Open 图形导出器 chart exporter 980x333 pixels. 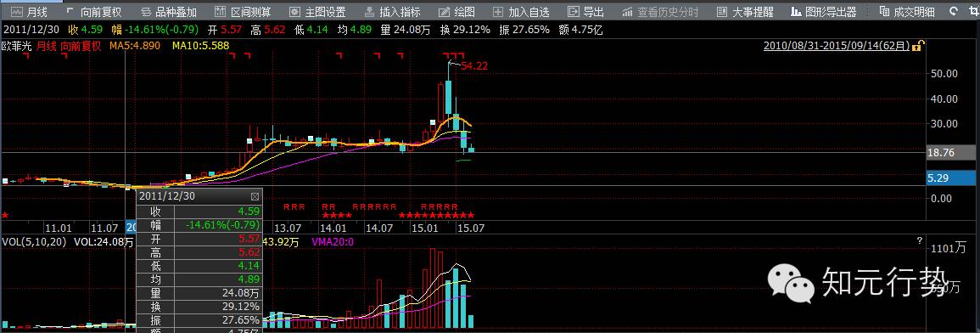coord(825,12)
